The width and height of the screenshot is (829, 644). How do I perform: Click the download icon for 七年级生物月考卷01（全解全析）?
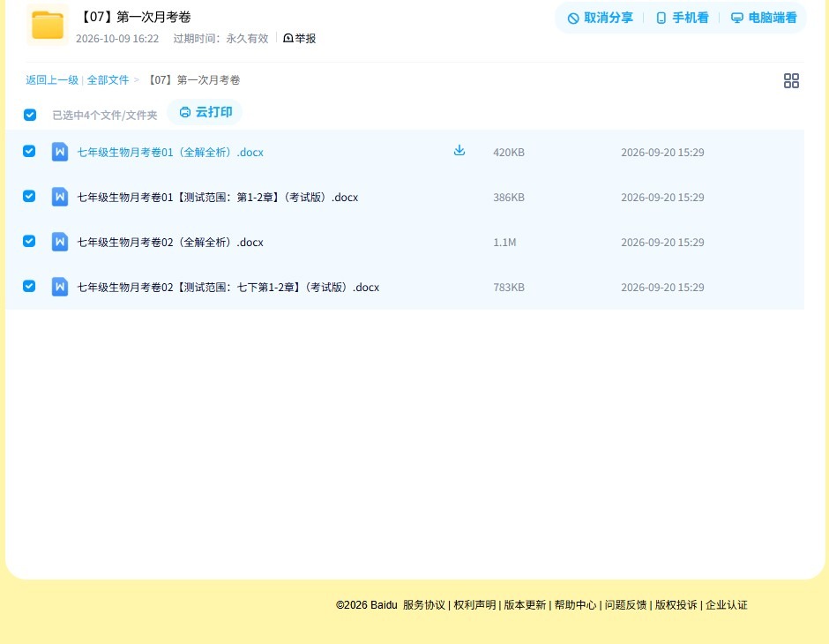(459, 151)
